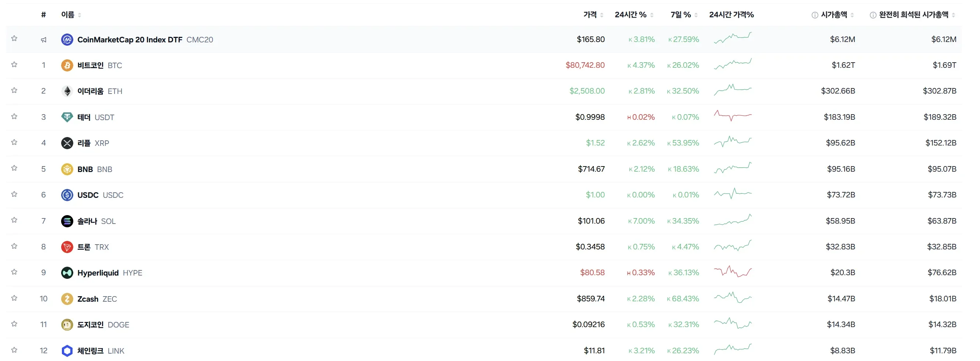The width and height of the screenshot is (980, 361).
Task: Toggle the watchlist star for 솔라나 SOL
Action: (14, 220)
